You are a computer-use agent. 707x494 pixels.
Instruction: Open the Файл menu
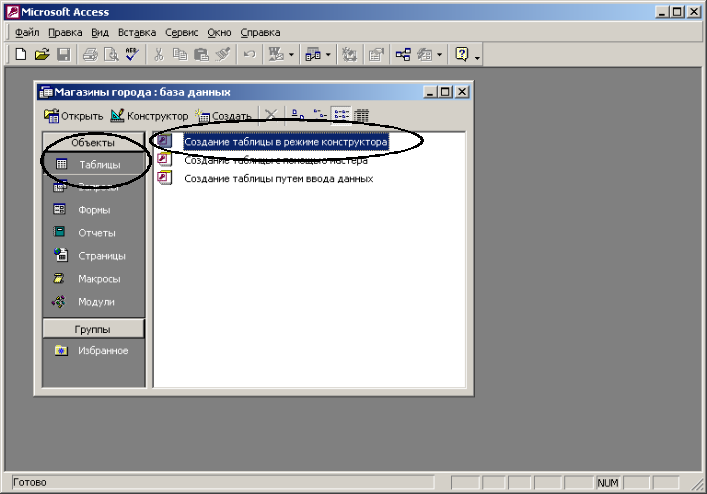pos(27,32)
